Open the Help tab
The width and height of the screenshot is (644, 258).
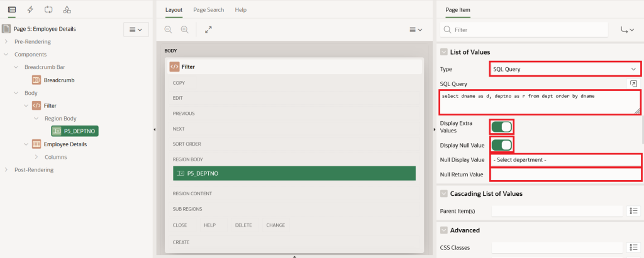pyautogui.click(x=241, y=10)
